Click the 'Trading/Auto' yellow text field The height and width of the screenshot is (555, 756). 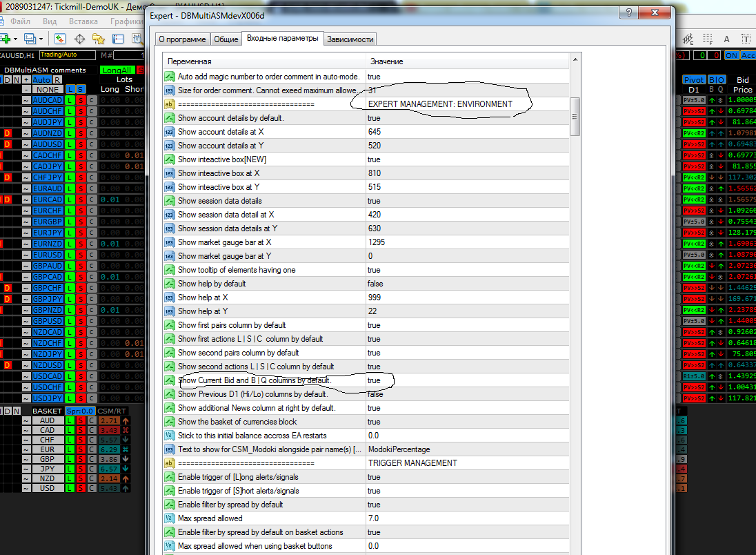coord(67,55)
